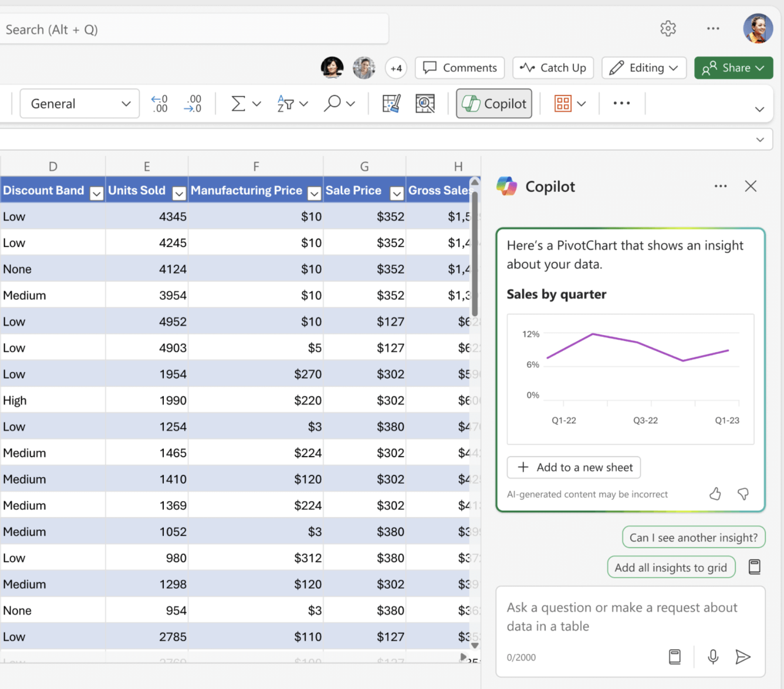The height and width of the screenshot is (689, 784).
Task: Click Can I see another insight
Action: [x=693, y=537]
